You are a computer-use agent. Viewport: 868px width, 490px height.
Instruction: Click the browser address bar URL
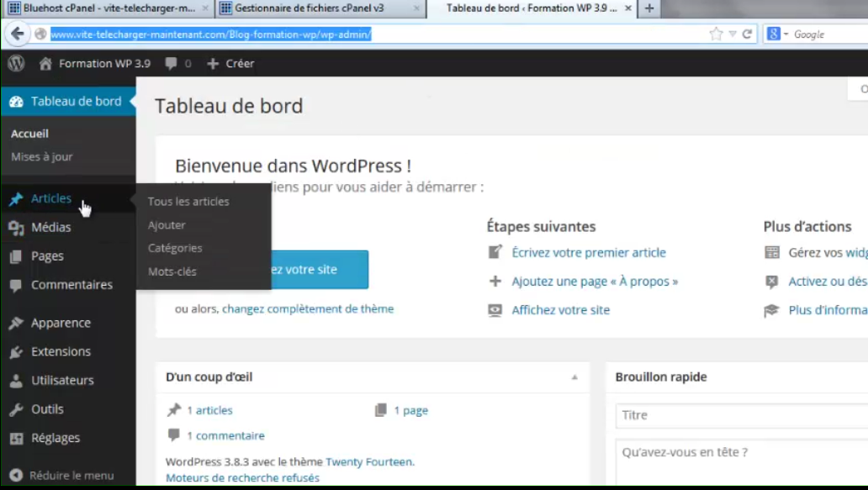point(211,34)
